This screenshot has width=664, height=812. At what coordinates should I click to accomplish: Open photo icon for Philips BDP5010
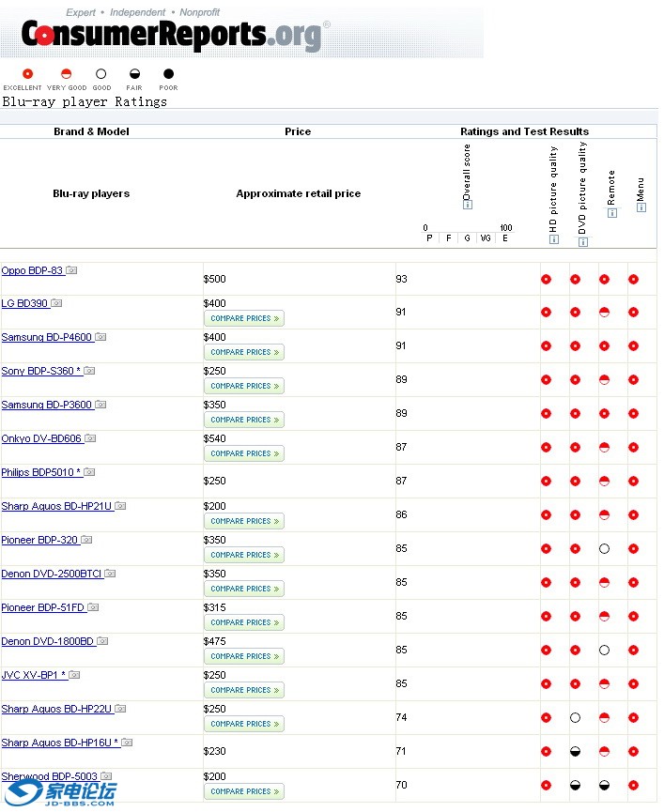coord(89,472)
